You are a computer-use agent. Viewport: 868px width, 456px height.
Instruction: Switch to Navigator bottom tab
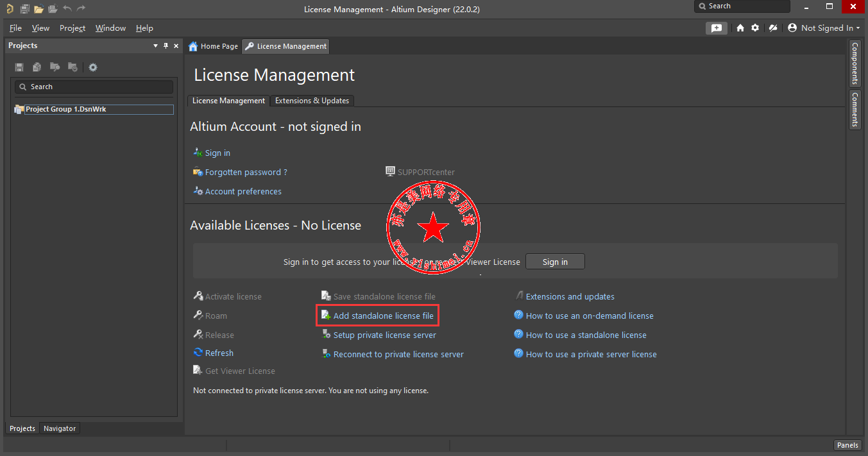point(60,428)
